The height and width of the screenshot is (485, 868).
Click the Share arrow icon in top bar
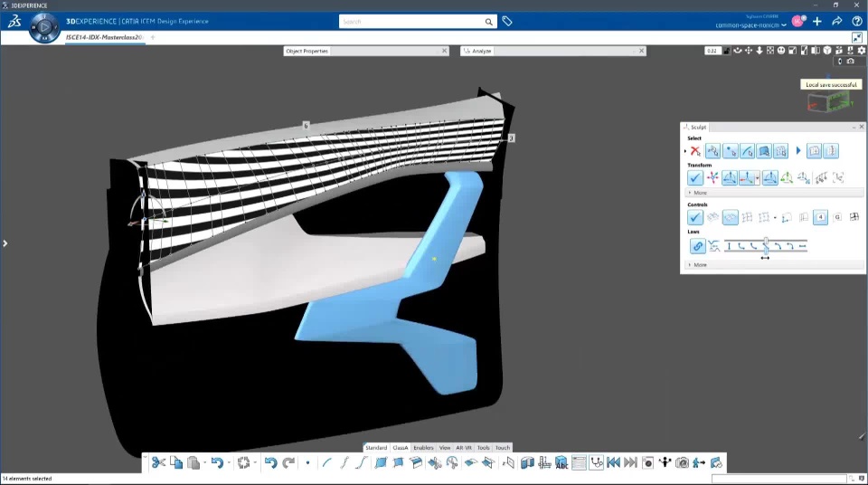(837, 22)
